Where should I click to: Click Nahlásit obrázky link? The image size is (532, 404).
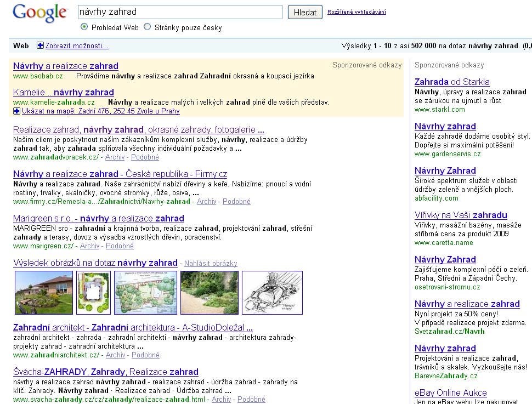coord(211,263)
